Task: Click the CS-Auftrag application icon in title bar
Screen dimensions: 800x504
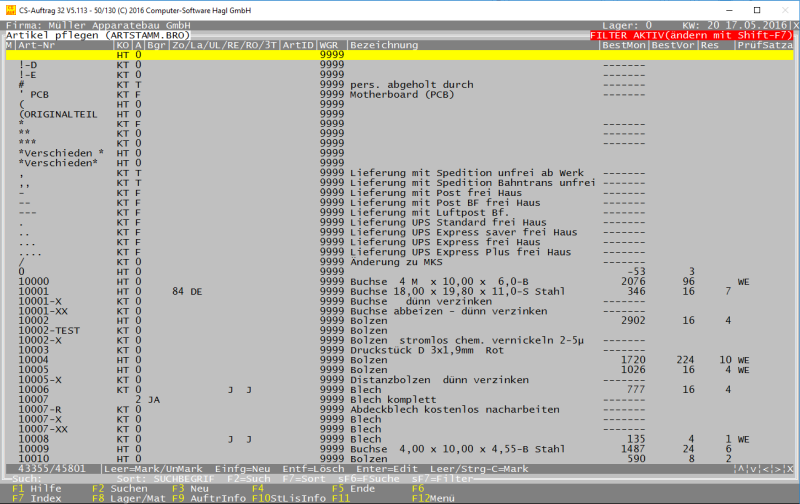Action: pyautogui.click(x=9, y=8)
